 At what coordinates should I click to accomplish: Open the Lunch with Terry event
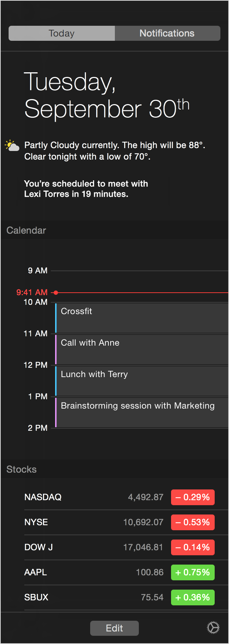point(142,381)
